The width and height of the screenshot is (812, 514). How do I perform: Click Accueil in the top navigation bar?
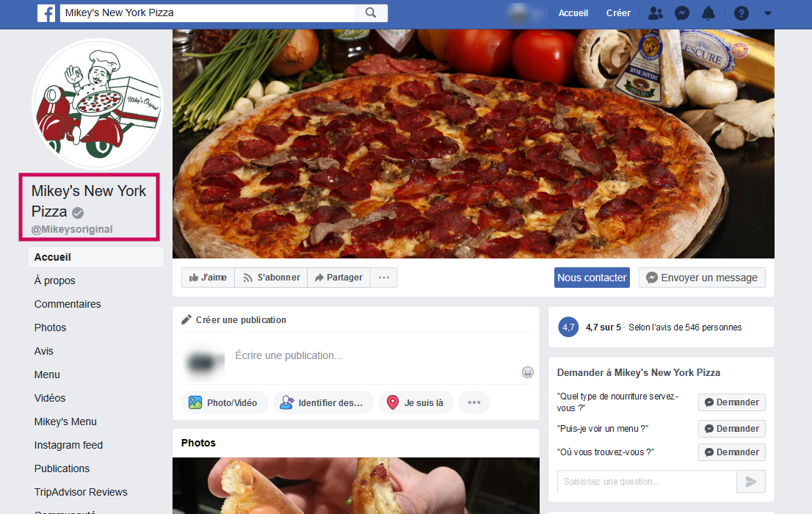pyautogui.click(x=573, y=13)
